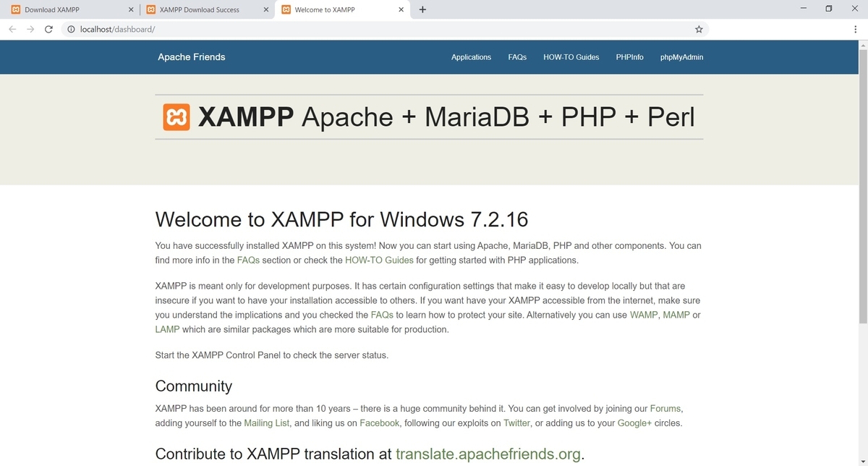Bookmark this page with star icon
This screenshot has height=466, width=868.
[x=699, y=30]
